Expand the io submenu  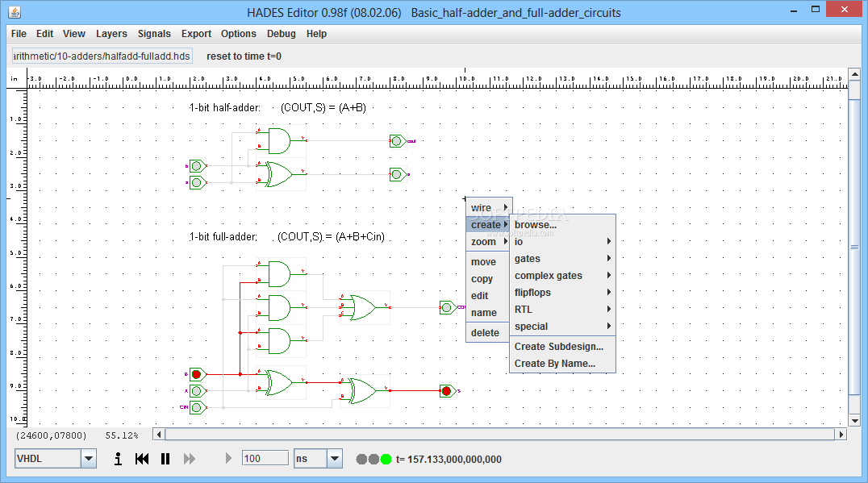tap(562, 242)
